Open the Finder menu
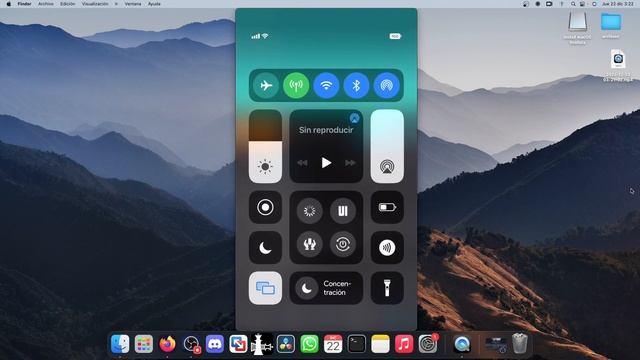 pyautogui.click(x=24, y=4)
